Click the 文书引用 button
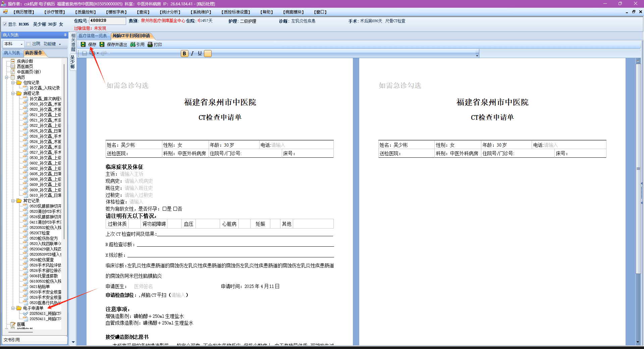This screenshot has height=349, width=644. (x=35, y=340)
